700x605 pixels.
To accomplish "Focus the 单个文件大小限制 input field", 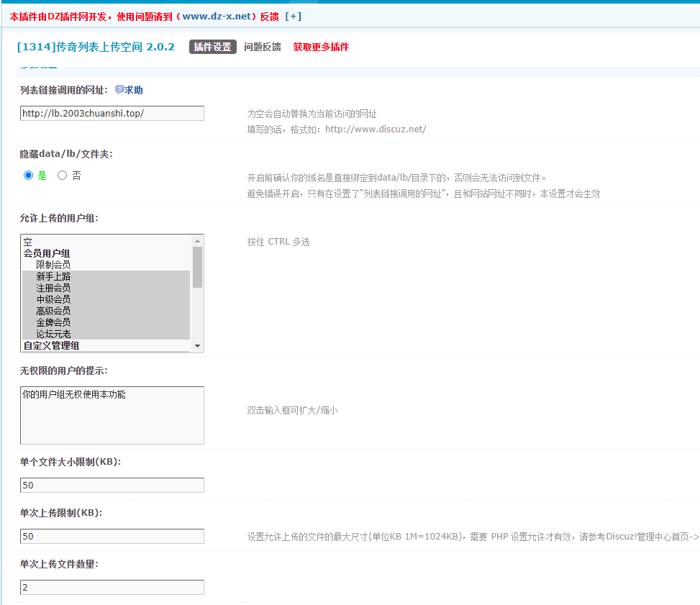I will pyautogui.click(x=112, y=485).
